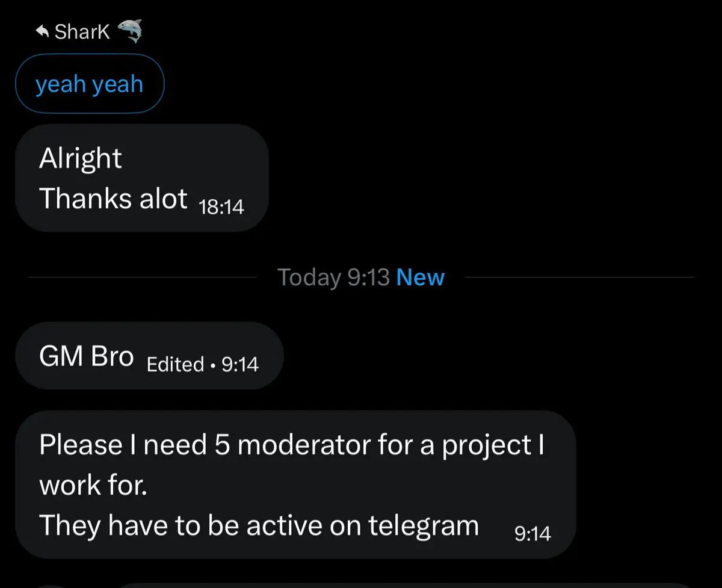Click the 9:14 timestamp on moderator message
The height and width of the screenshot is (588, 722).
[532, 533]
